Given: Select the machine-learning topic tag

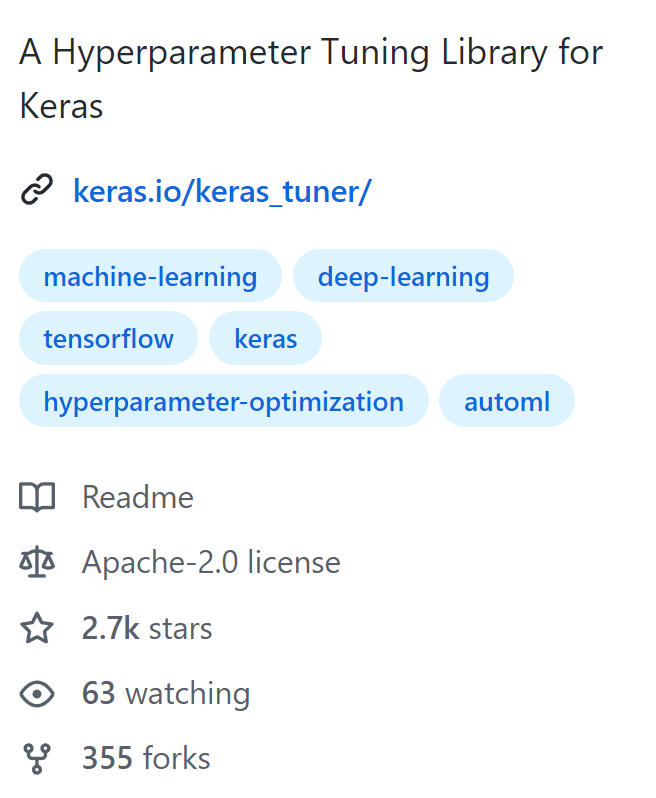Looking at the screenshot, I should 150,276.
